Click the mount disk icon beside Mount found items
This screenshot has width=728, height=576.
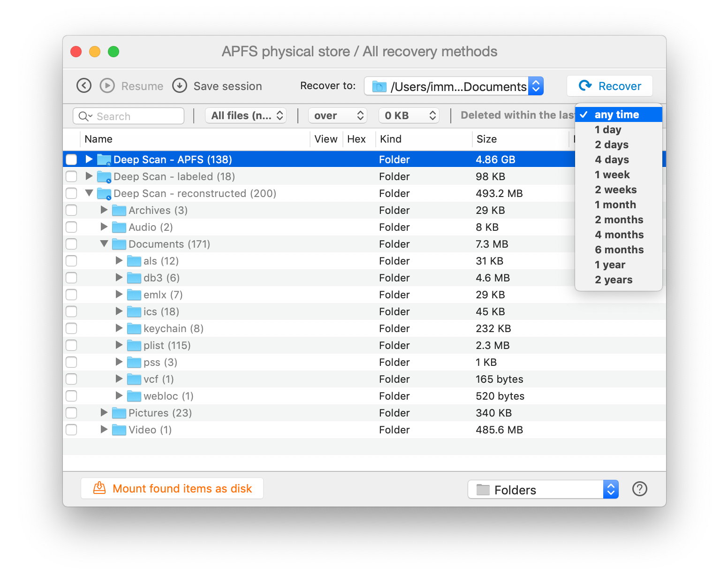(x=99, y=488)
